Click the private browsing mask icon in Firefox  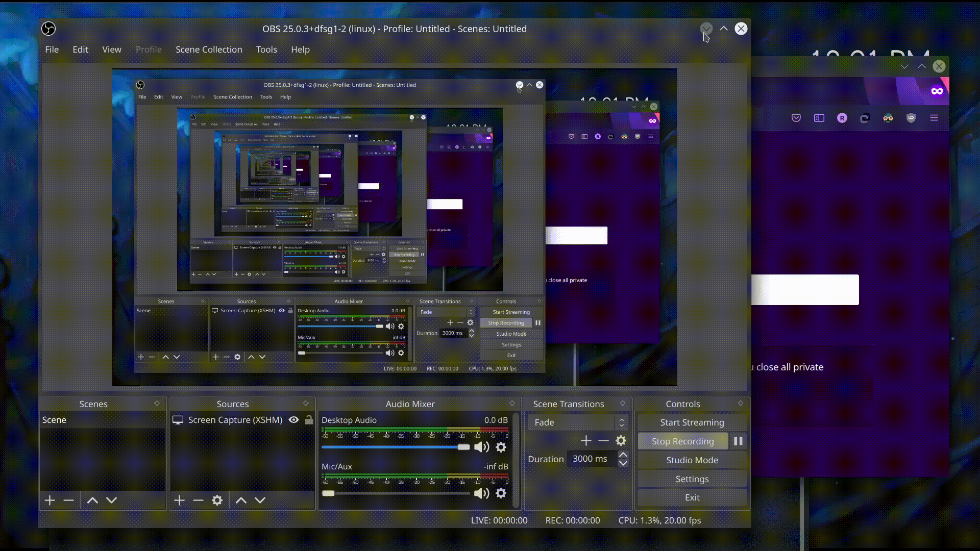[937, 91]
